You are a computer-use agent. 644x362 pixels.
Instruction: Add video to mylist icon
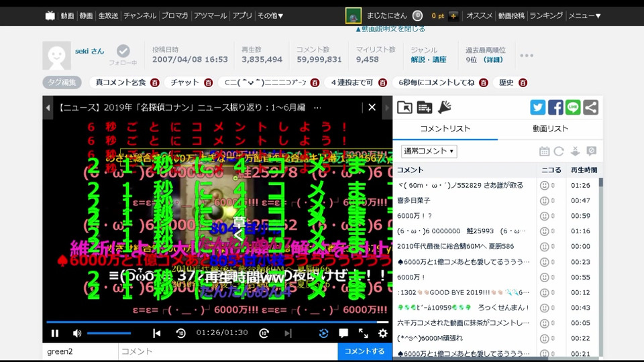(424, 107)
